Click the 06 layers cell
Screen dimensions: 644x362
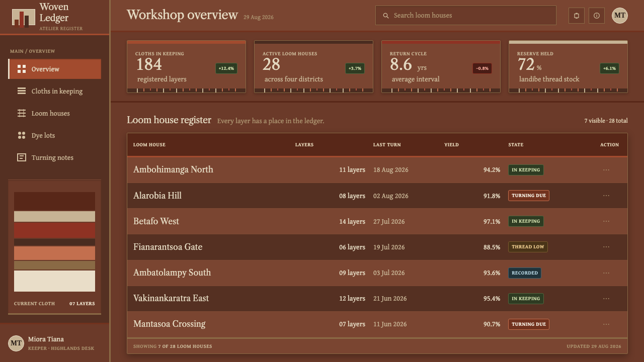(352, 247)
